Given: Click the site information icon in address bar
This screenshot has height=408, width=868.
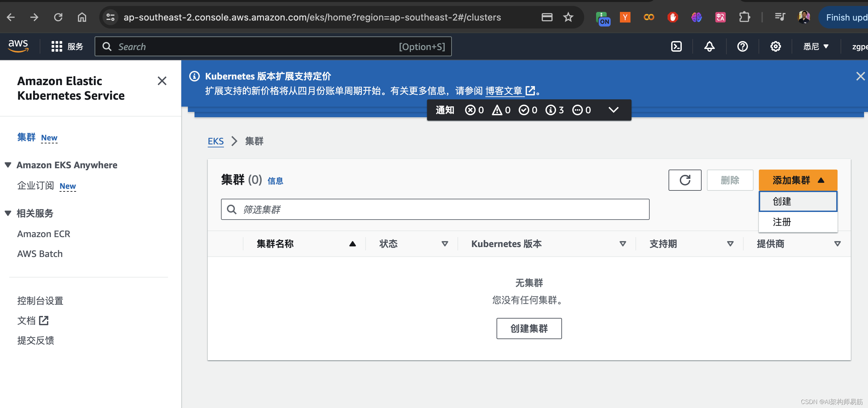Looking at the screenshot, I should (110, 17).
